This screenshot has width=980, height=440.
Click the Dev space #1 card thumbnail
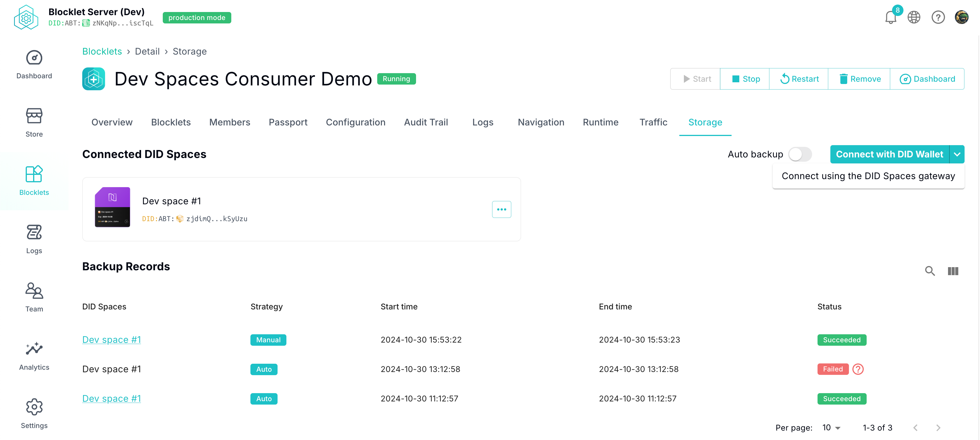click(x=112, y=207)
